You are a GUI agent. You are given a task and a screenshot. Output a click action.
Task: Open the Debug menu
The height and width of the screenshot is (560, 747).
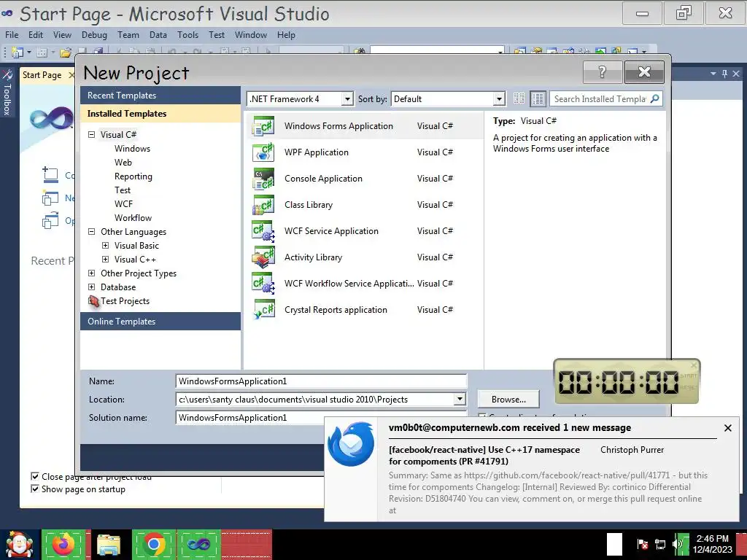coord(94,35)
